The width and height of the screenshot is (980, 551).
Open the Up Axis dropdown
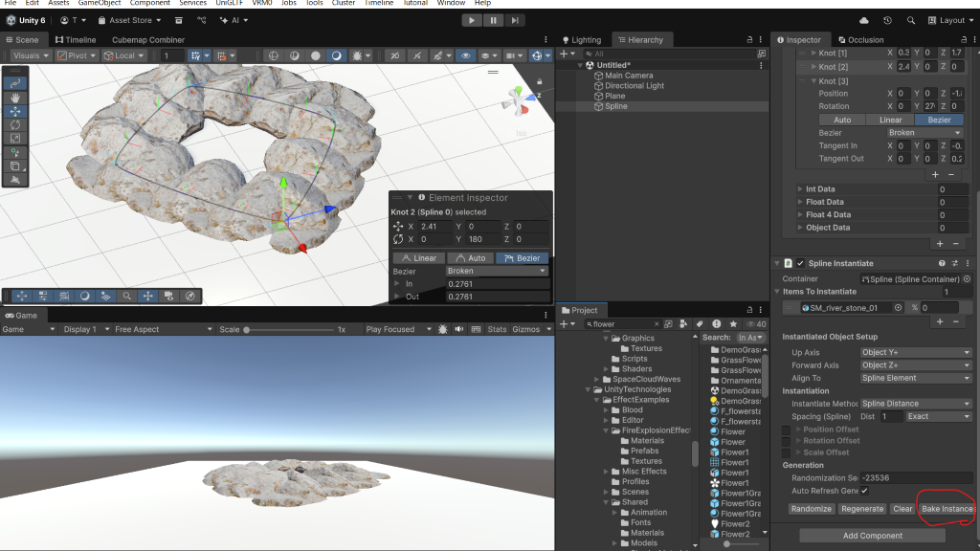click(916, 352)
